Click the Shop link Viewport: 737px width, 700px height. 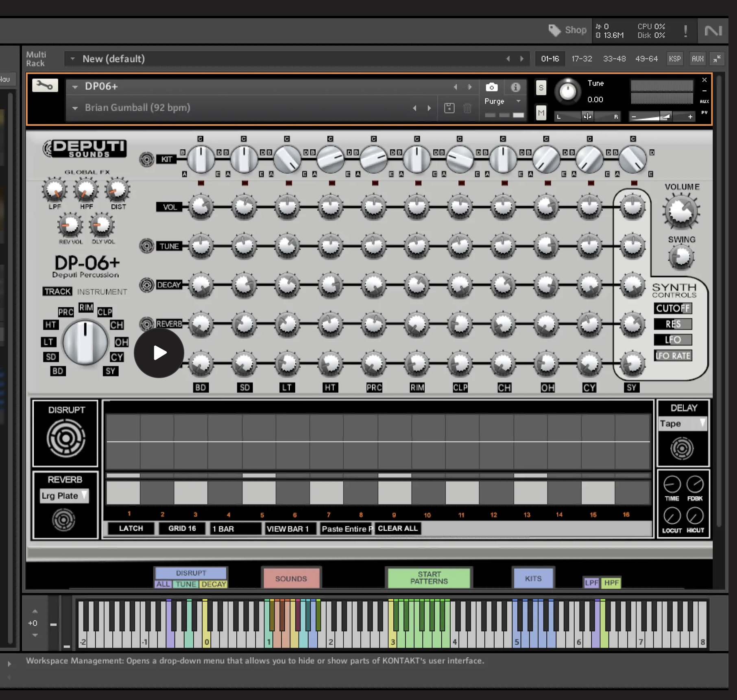point(576,30)
